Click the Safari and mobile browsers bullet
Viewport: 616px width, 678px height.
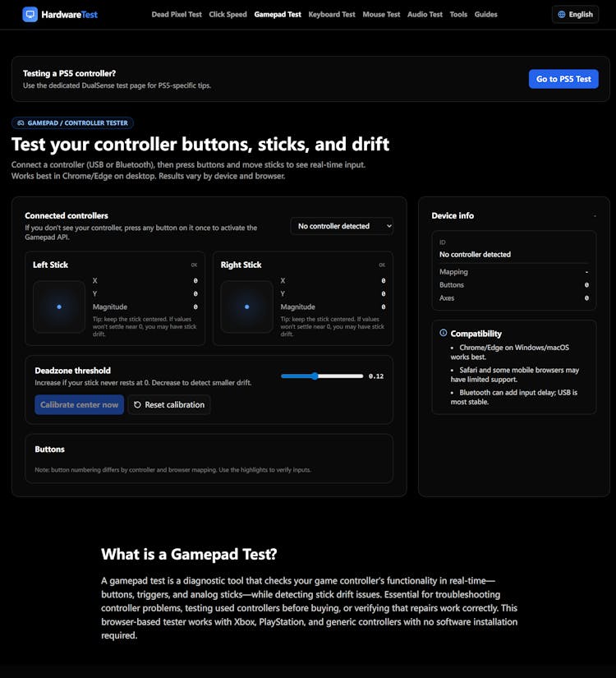pos(515,375)
